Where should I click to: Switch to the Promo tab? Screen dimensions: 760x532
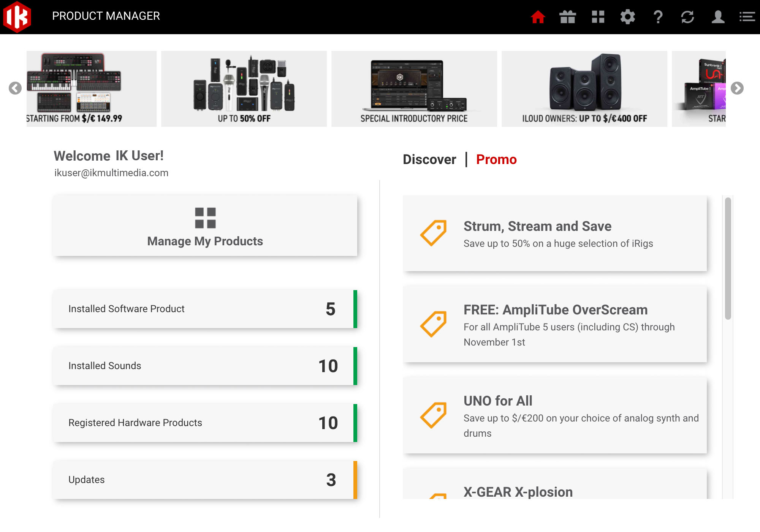496,159
